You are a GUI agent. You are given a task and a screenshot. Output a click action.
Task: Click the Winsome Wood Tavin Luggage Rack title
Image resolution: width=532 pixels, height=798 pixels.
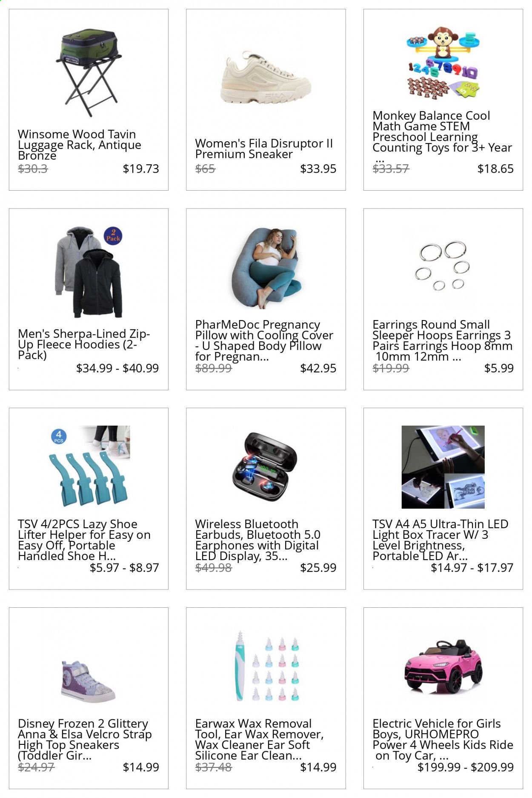tap(80, 145)
